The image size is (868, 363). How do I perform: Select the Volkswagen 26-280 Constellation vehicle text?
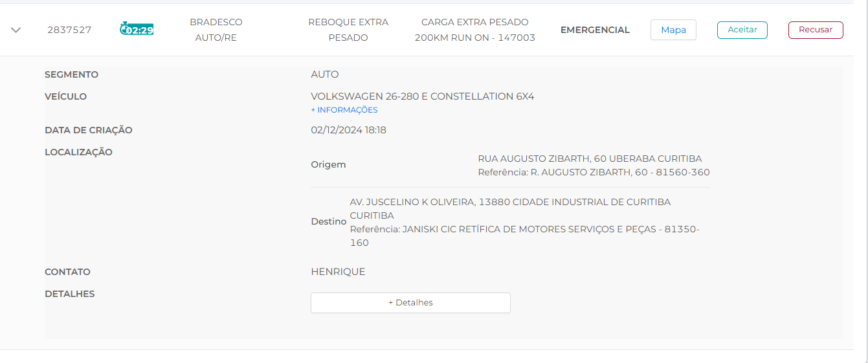(x=423, y=96)
